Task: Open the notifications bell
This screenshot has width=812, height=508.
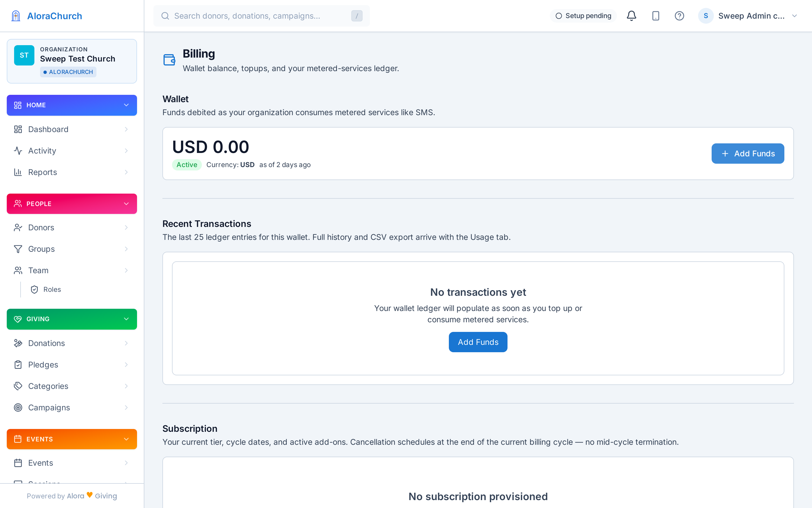Action: (x=631, y=16)
